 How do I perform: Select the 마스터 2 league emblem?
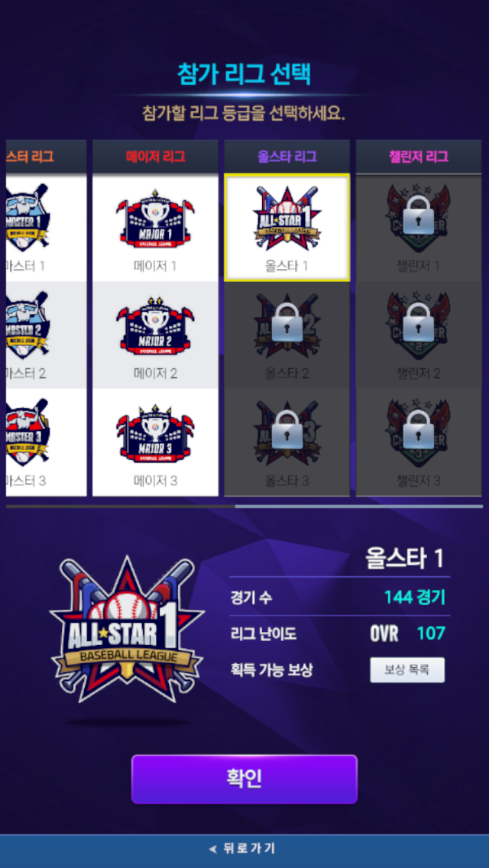(x=28, y=324)
